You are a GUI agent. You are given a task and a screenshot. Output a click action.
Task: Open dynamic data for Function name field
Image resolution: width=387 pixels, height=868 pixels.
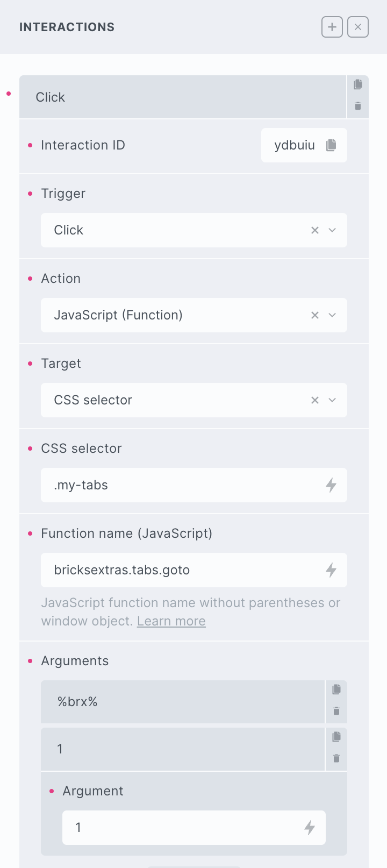331,570
